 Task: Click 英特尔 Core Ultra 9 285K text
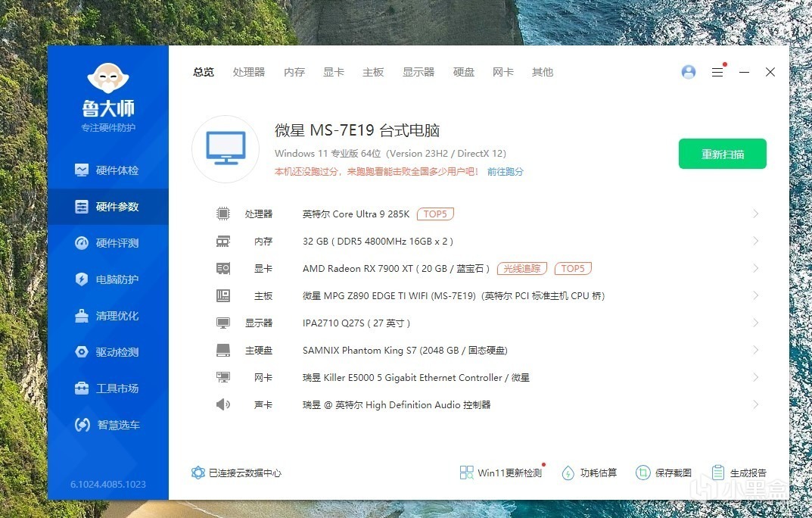point(356,214)
